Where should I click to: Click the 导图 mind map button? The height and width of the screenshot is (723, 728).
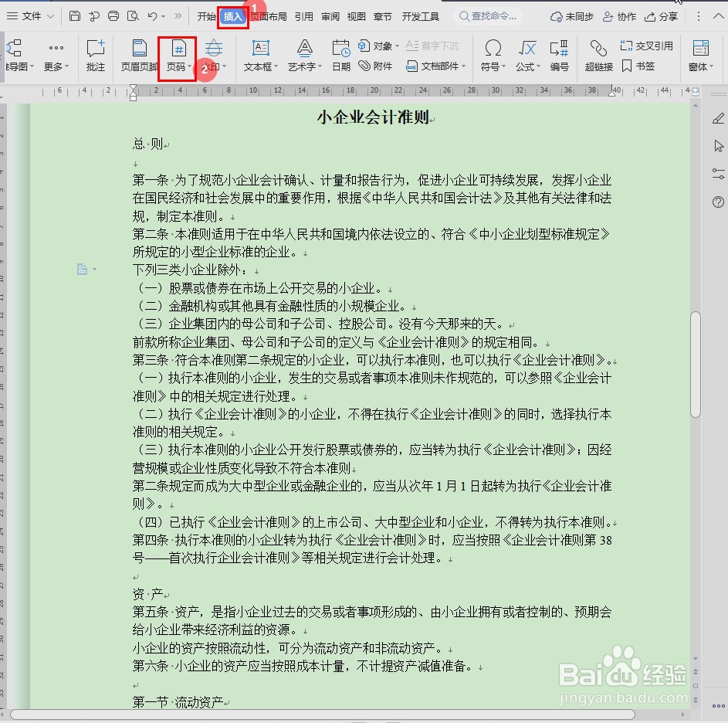pos(18,56)
